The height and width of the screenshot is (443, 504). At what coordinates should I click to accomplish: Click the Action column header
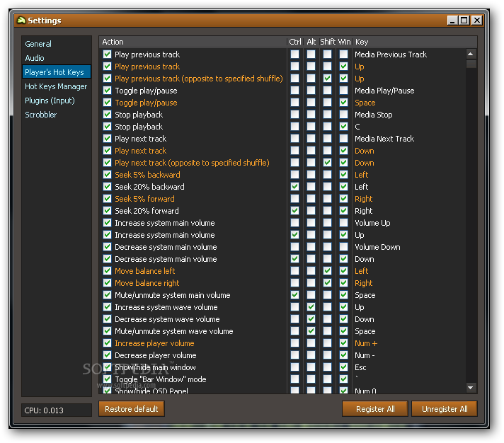click(x=193, y=42)
